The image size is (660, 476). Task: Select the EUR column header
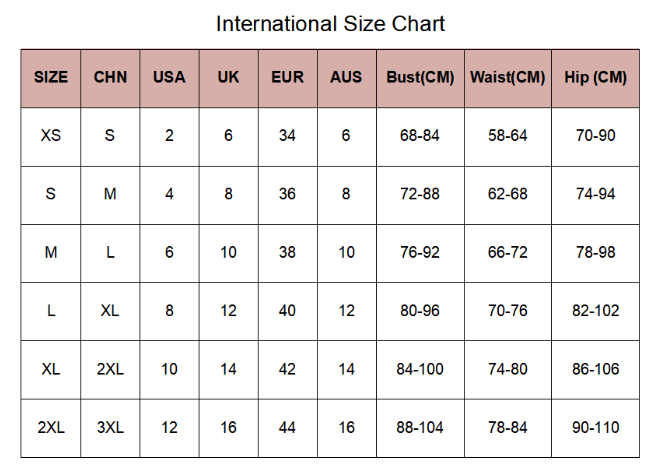pos(287,77)
